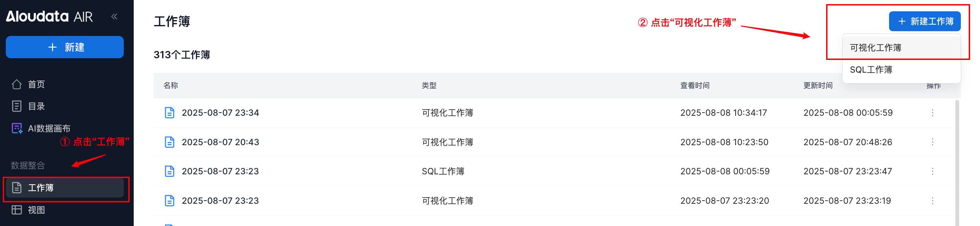The height and width of the screenshot is (226, 980).
Task: Click the table icon beside 视图
Action: click(x=17, y=210)
